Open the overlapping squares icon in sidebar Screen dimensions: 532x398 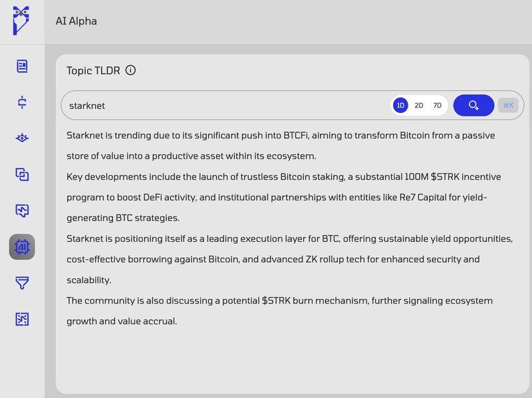click(x=22, y=175)
